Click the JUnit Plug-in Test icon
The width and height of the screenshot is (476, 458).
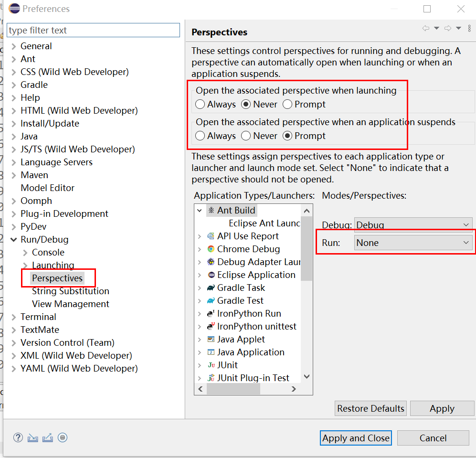211,378
